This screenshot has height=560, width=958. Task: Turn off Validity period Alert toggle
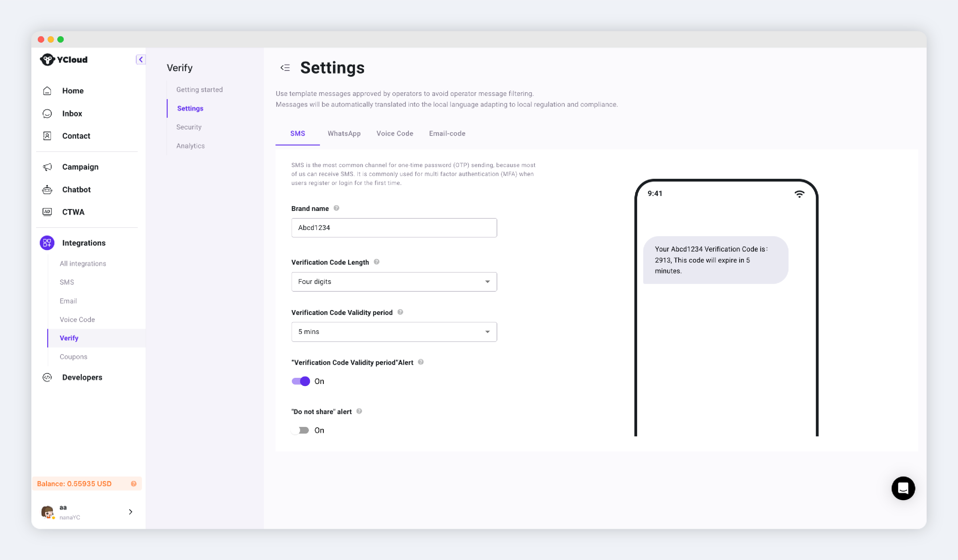(301, 381)
